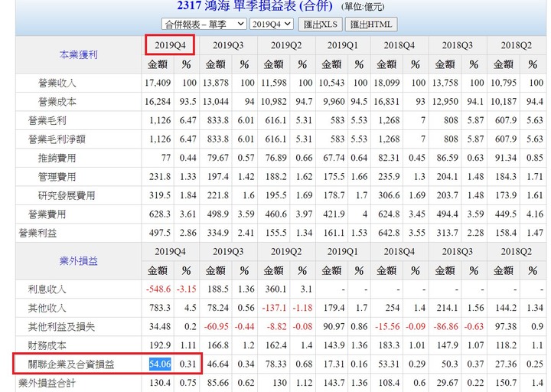Select the 10,795 revenue value for 2018Q2
This screenshot has width=551, height=392.
[504, 83]
